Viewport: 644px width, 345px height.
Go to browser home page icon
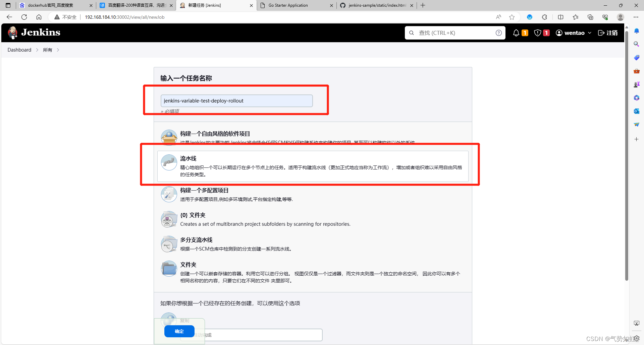tap(39, 17)
